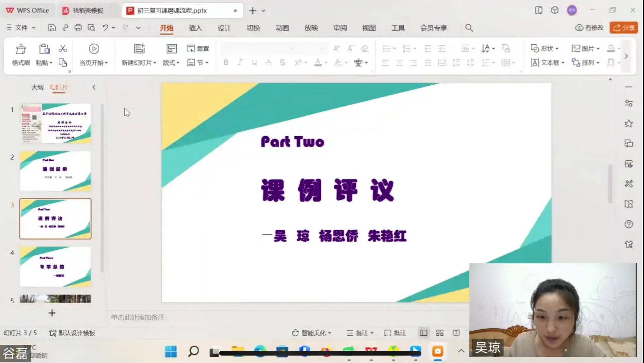Switch to slide sorter grid view
Screen dimensions: 644x363
439,333
